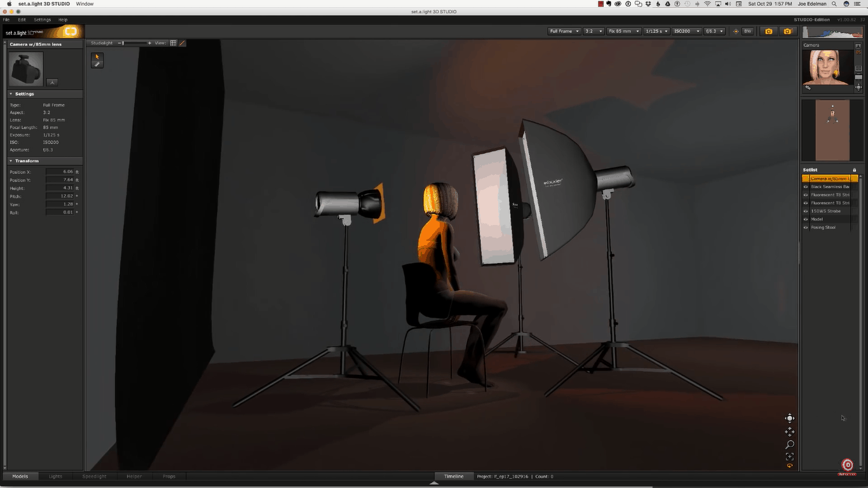Open the Fix 85 mm lens dropdown
This screenshot has width=868, height=488.
click(x=623, y=31)
